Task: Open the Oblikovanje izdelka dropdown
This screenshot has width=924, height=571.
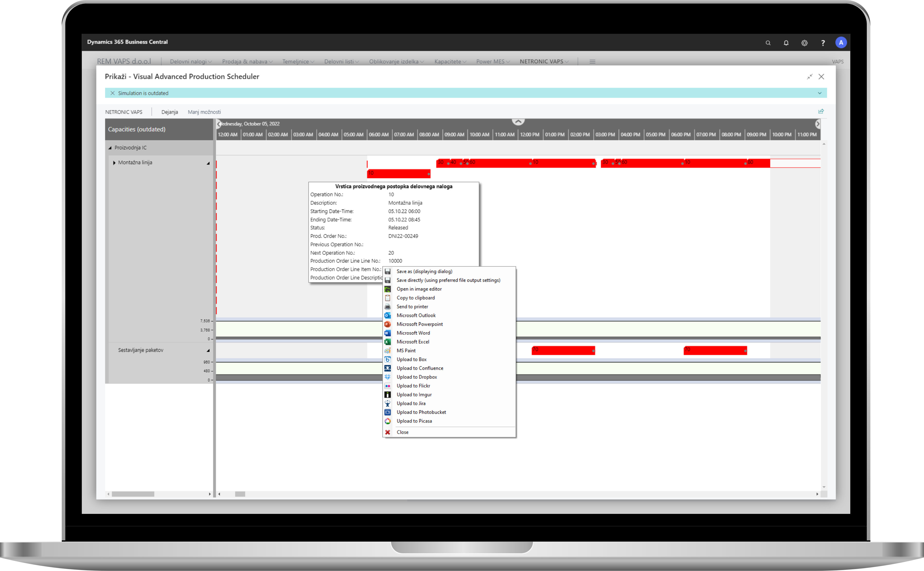Action: click(x=396, y=61)
